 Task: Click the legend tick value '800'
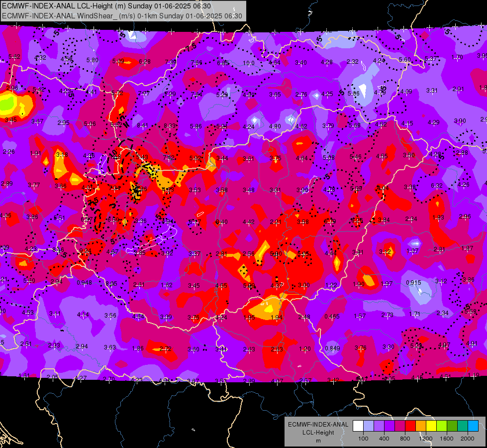pos(405,439)
